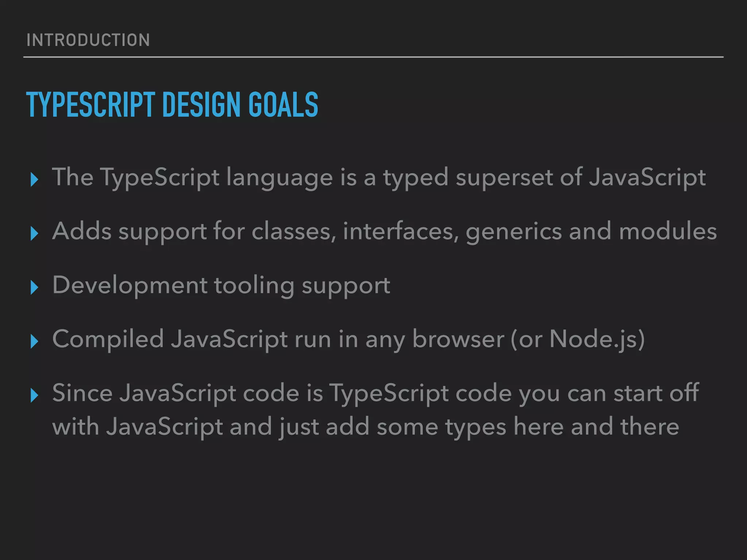Click bullet arrow beside 'Adds support for classes'
Image resolution: width=747 pixels, height=560 pixels.
point(35,234)
